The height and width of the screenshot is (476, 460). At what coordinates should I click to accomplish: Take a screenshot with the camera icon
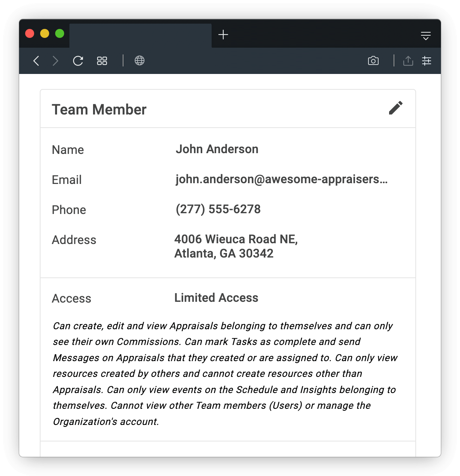click(373, 60)
